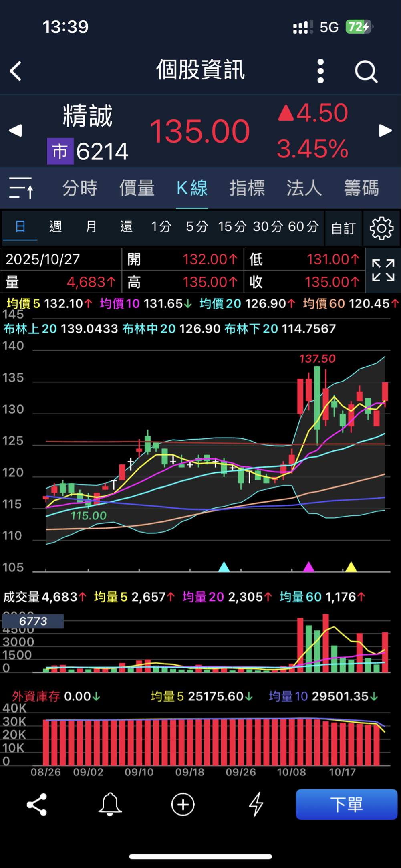This screenshot has height=868, width=401.
Task: Tap the 均價10 131.65 label
Action: click(x=146, y=304)
